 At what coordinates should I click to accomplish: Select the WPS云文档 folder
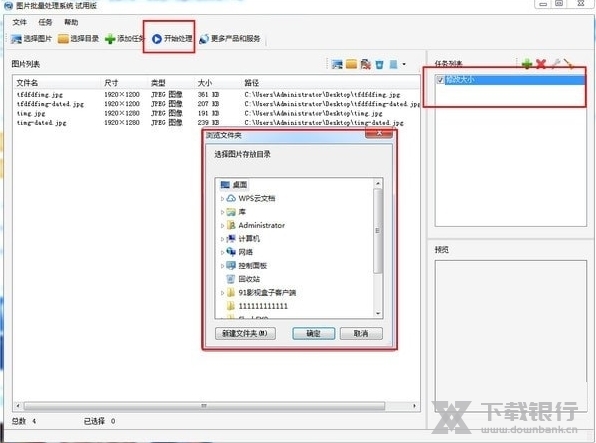point(257,198)
